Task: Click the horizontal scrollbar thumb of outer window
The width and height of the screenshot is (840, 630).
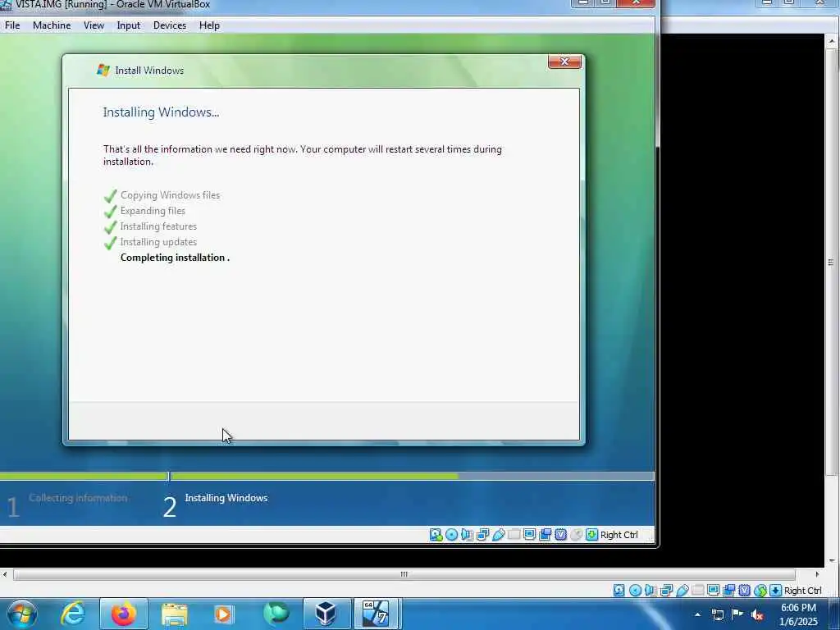Action: tap(404, 574)
